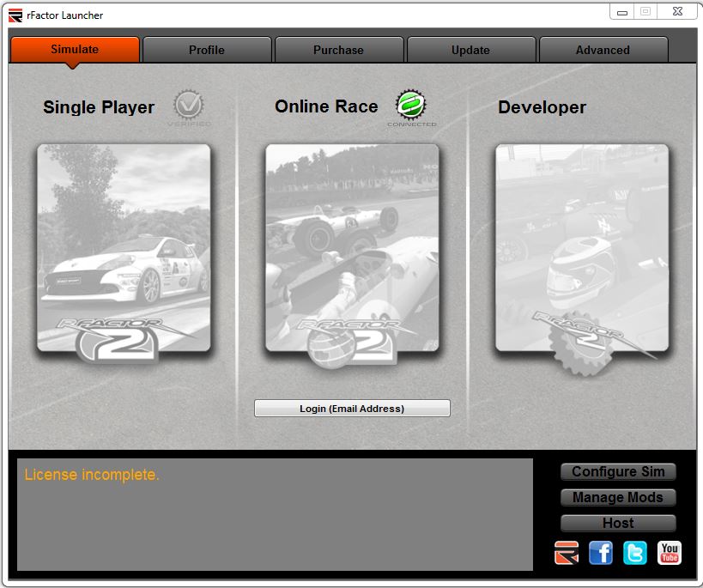This screenshot has height=588, width=703.
Task: Click the Host button
Action: pos(618,523)
